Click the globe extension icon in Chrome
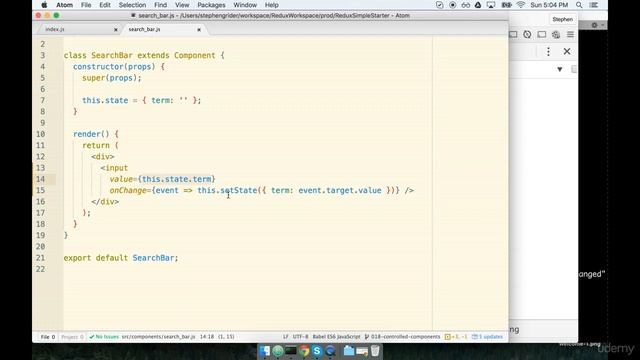 coord(556,35)
